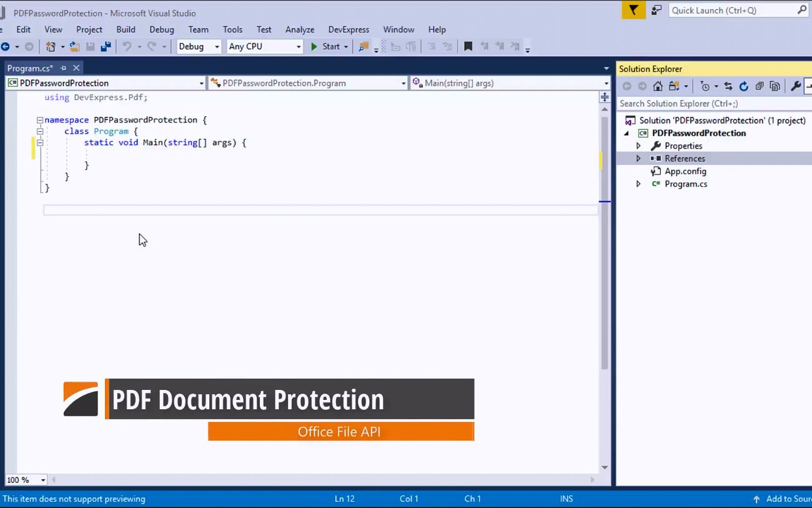812x508 pixels.
Task: Click Sync with Active Document icon
Action: coord(728,87)
